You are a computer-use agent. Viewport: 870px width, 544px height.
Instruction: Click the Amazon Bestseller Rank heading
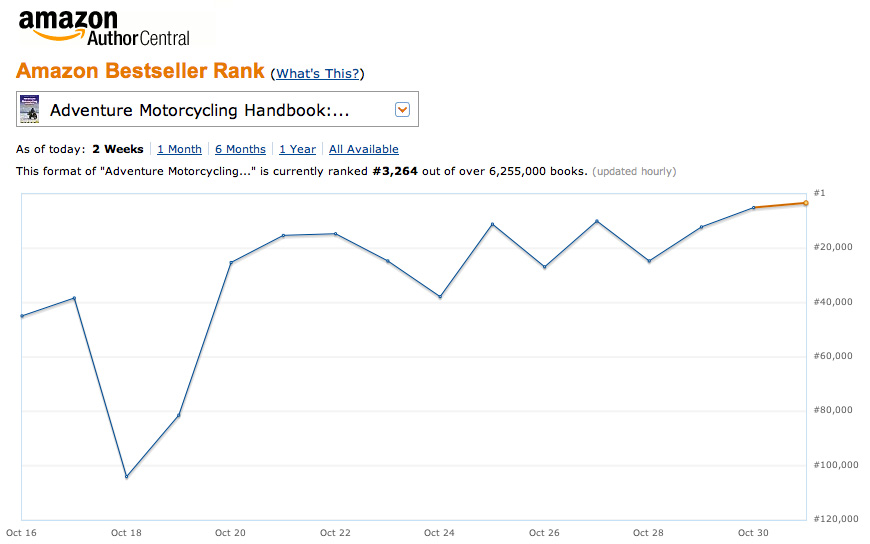140,71
